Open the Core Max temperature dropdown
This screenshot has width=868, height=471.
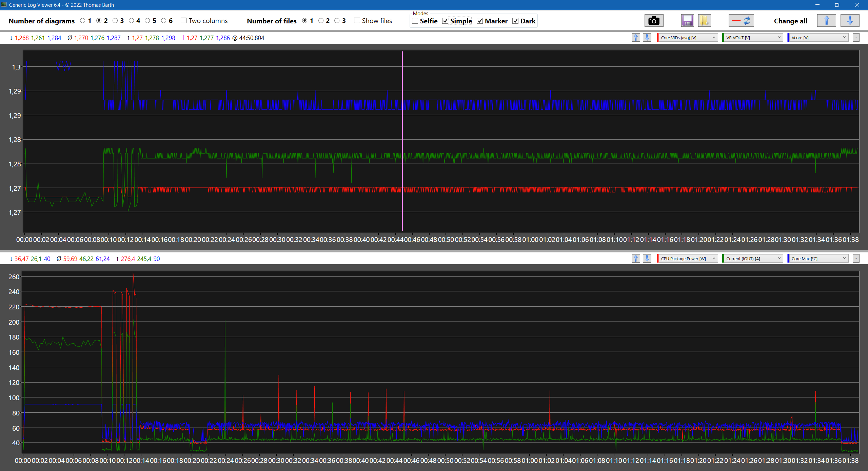tap(818, 259)
